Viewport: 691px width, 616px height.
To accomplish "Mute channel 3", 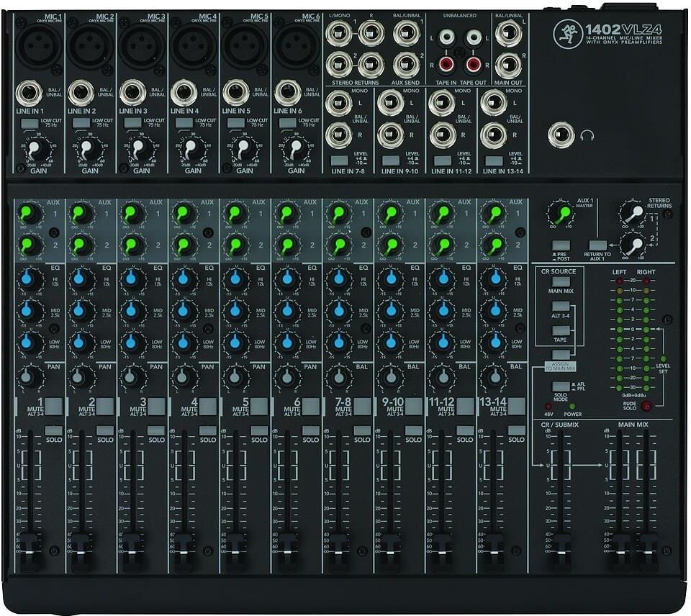I will (156, 406).
